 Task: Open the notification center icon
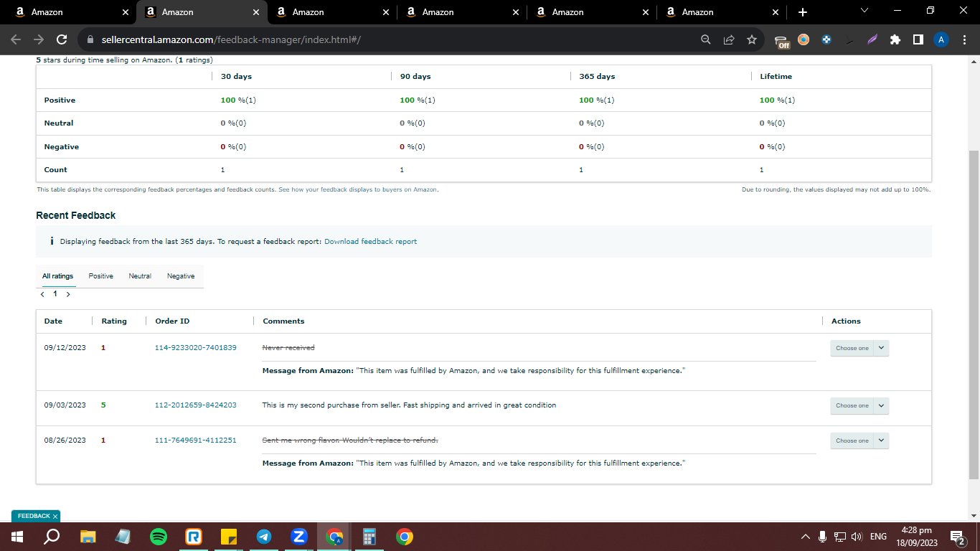point(956,536)
